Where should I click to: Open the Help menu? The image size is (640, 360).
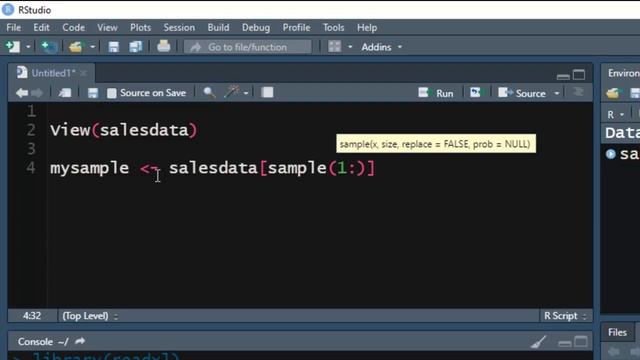coord(367,27)
